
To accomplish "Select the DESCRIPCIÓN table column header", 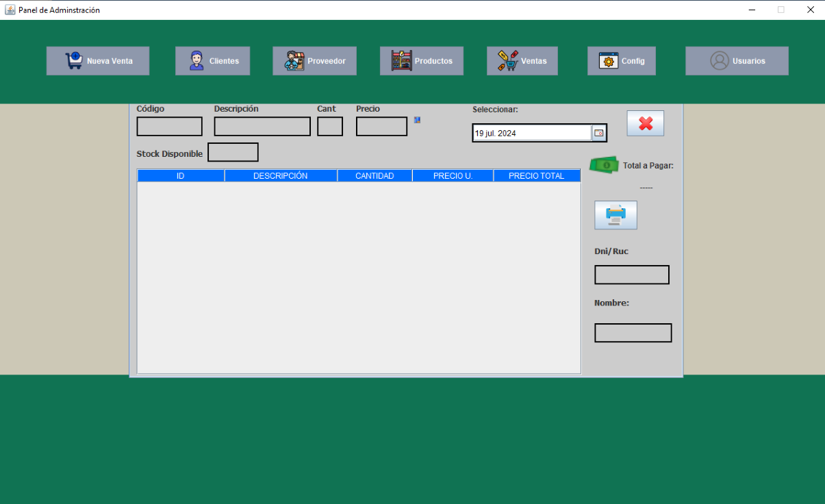I will 281,176.
